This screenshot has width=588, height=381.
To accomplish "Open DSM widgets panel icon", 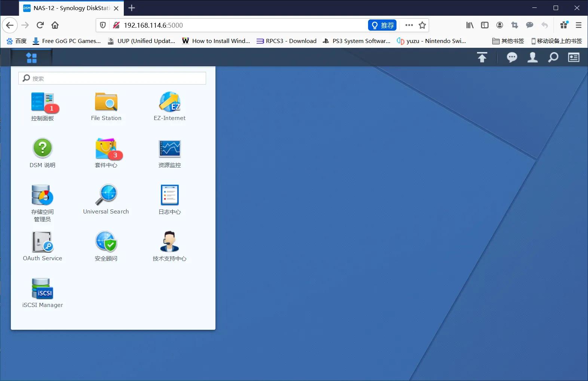I will coord(574,57).
